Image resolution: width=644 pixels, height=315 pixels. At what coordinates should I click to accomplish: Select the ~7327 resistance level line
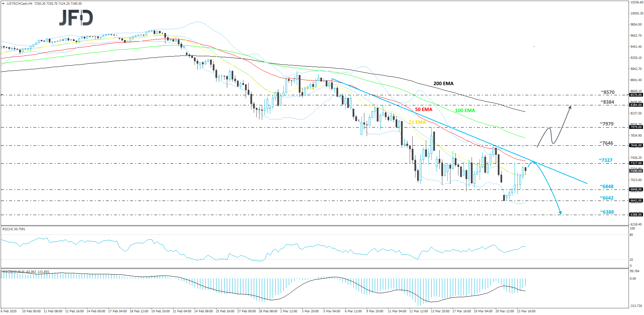click(x=336, y=164)
